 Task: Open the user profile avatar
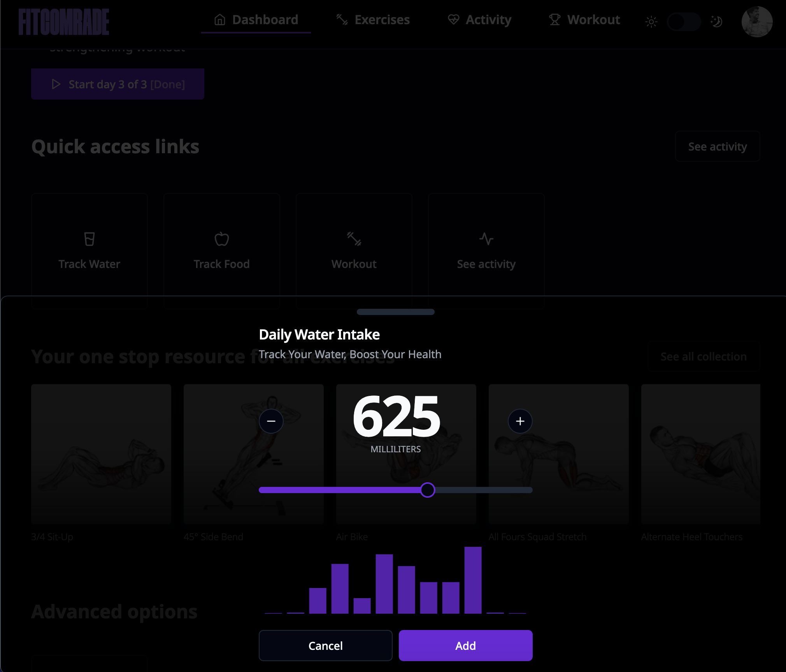click(757, 21)
